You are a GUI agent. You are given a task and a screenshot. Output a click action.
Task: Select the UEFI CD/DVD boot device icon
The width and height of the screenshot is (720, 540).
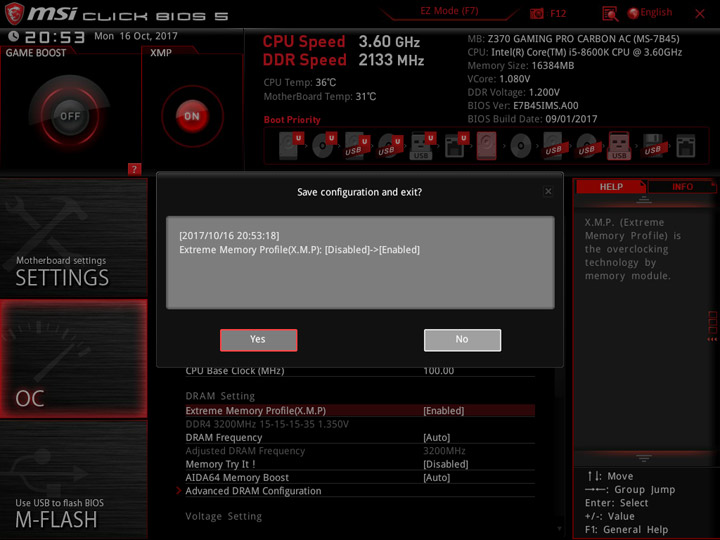pyautogui.click(x=324, y=146)
